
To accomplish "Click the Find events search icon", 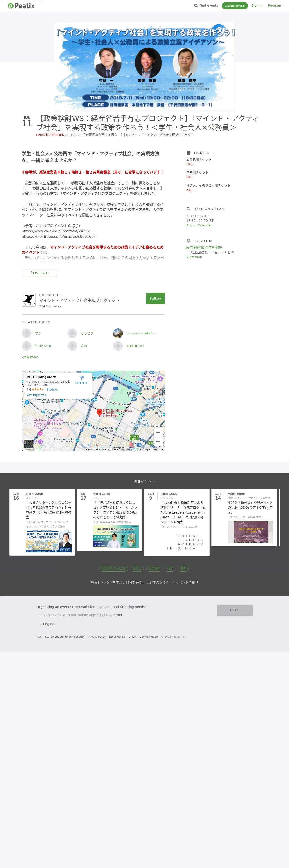I will 196,5.
